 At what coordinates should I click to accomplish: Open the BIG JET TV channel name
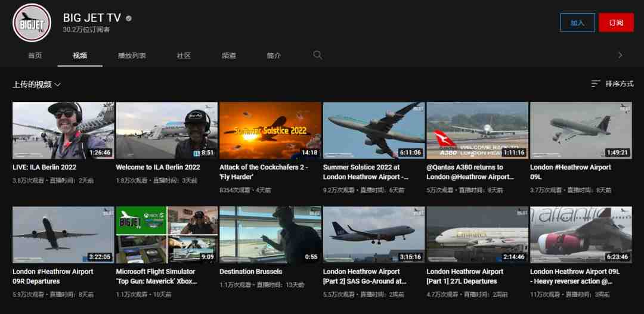click(92, 18)
